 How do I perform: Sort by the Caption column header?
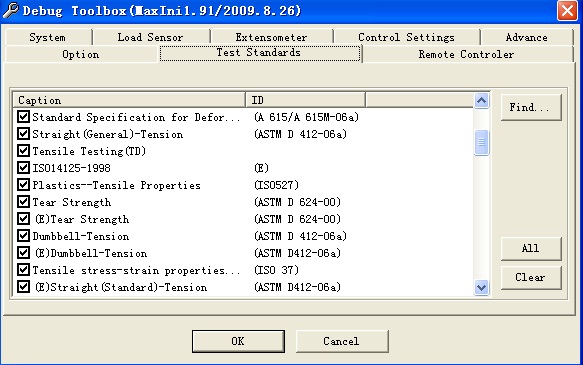[129, 100]
